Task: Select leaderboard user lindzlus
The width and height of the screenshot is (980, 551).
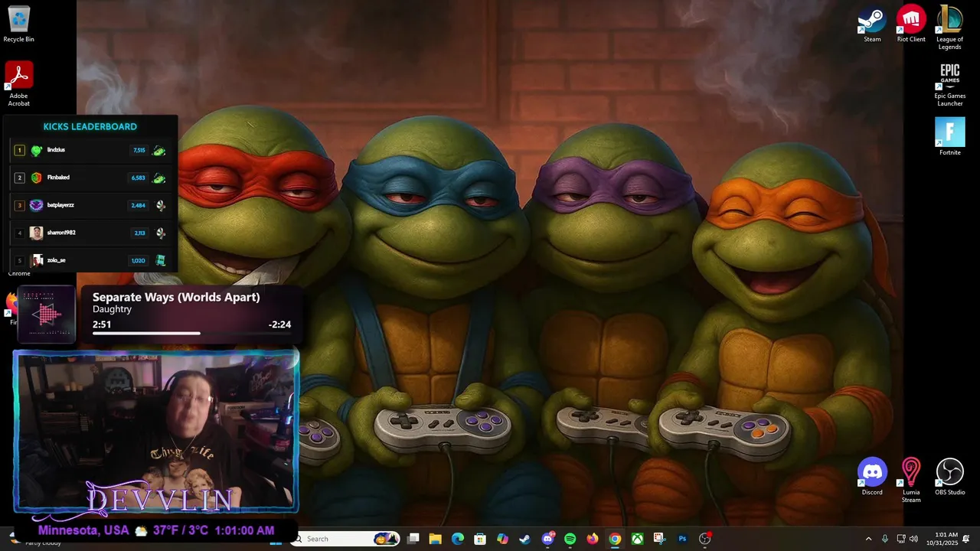Action: tap(56, 150)
